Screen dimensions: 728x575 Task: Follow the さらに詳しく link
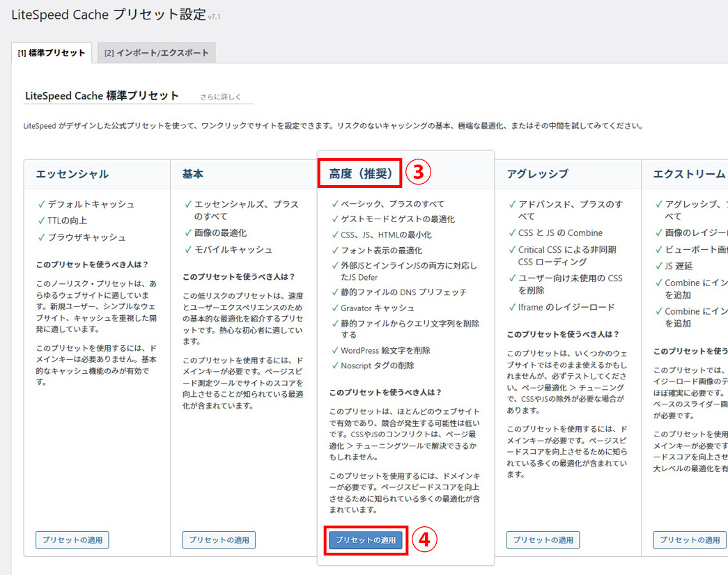click(221, 97)
